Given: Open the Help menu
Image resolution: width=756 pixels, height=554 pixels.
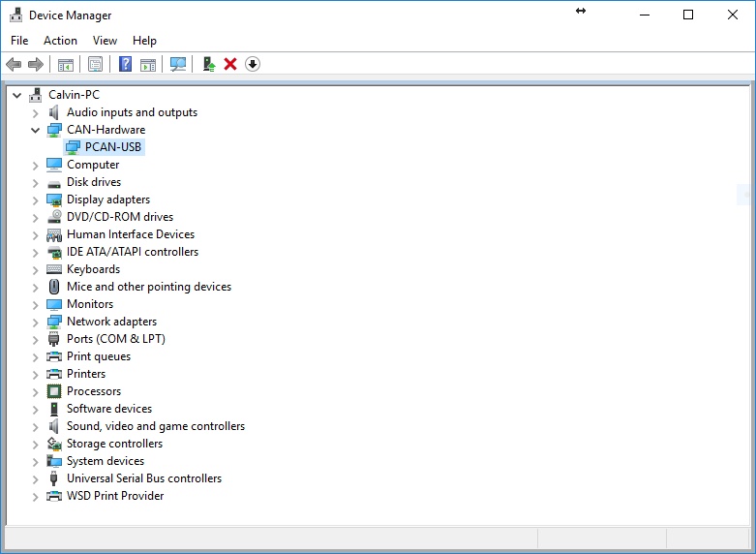Looking at the screenshot, I should [x=144, y=41].
